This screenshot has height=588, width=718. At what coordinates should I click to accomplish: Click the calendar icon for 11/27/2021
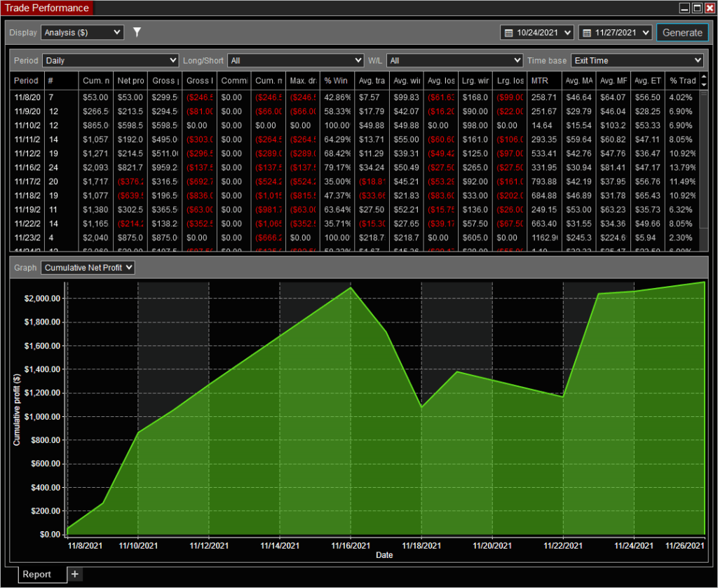pos(586,33)
